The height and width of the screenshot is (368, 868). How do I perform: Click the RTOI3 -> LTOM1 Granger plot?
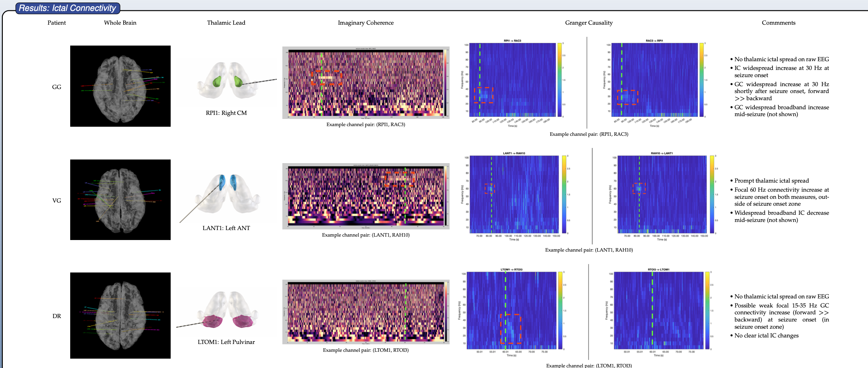pyautogui.click(x=658, y=310)
